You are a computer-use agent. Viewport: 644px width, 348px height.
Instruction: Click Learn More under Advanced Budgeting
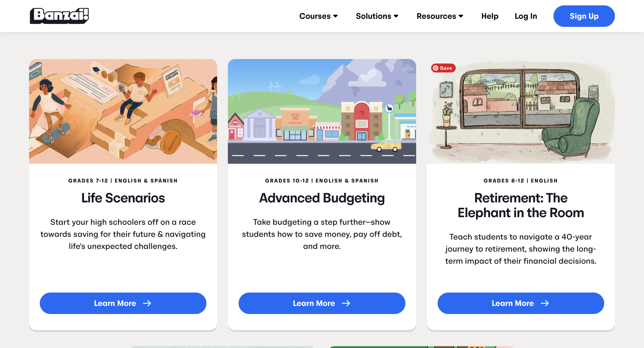tap(322, 303)
